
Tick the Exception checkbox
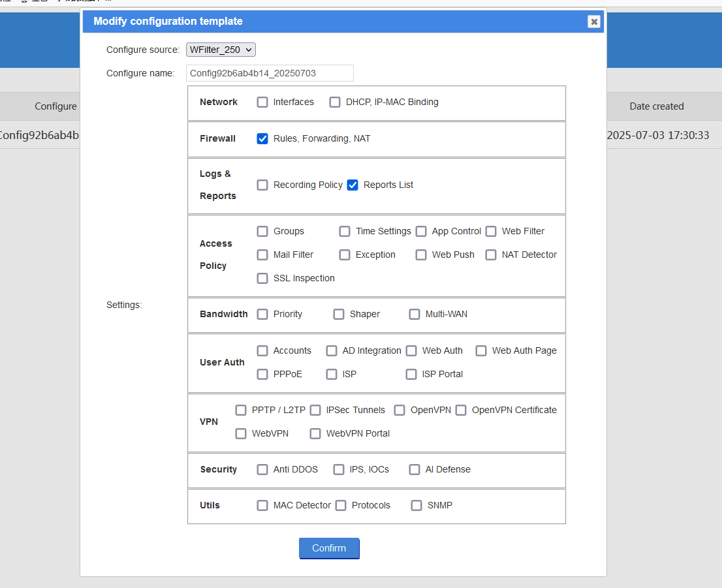click(345, 255)
